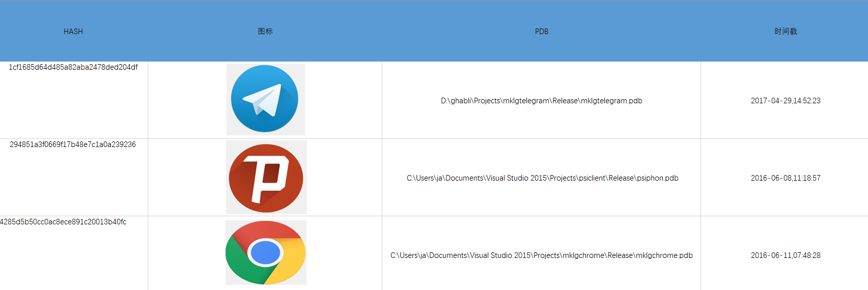Select the 图标 column header
The width and height of the screenshot is (868, 290).
(x=265, y=32)
